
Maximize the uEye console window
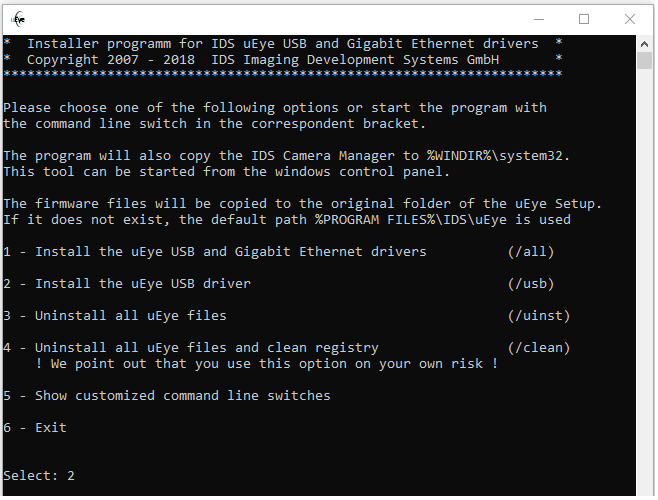(584, 18)
